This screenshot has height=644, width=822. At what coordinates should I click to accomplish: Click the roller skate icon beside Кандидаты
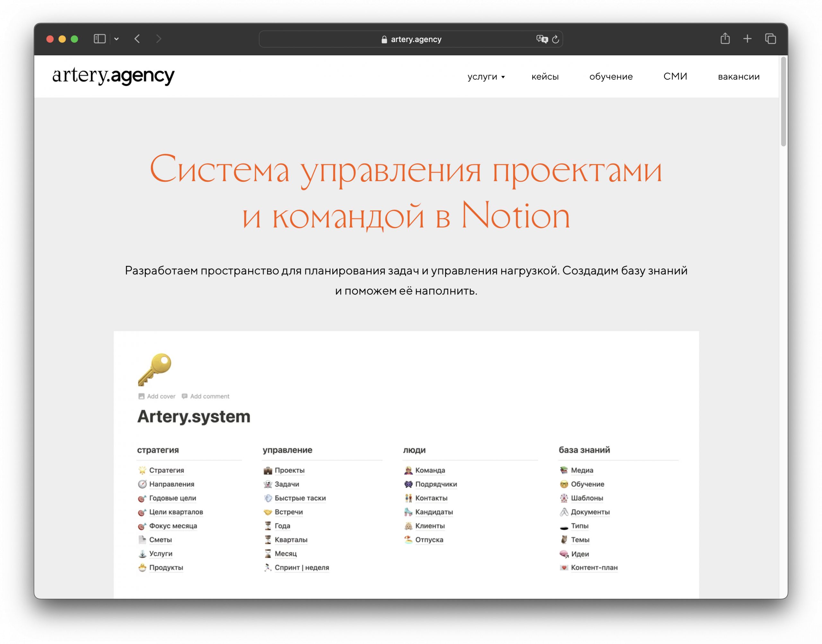[408, 512]
